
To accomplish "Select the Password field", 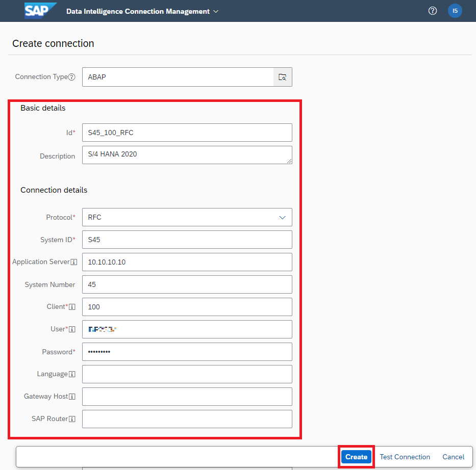I will click(187, 352).
